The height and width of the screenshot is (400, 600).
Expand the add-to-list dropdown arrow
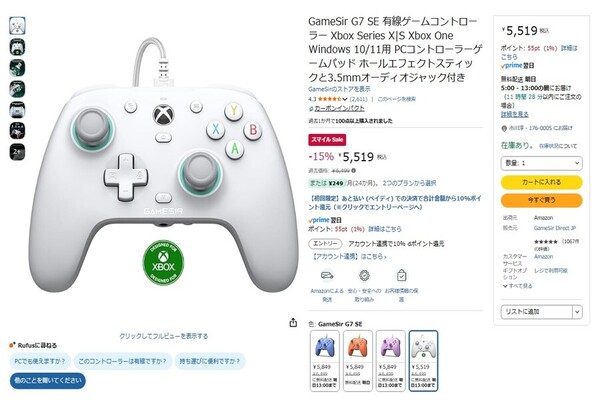point(577,312)
